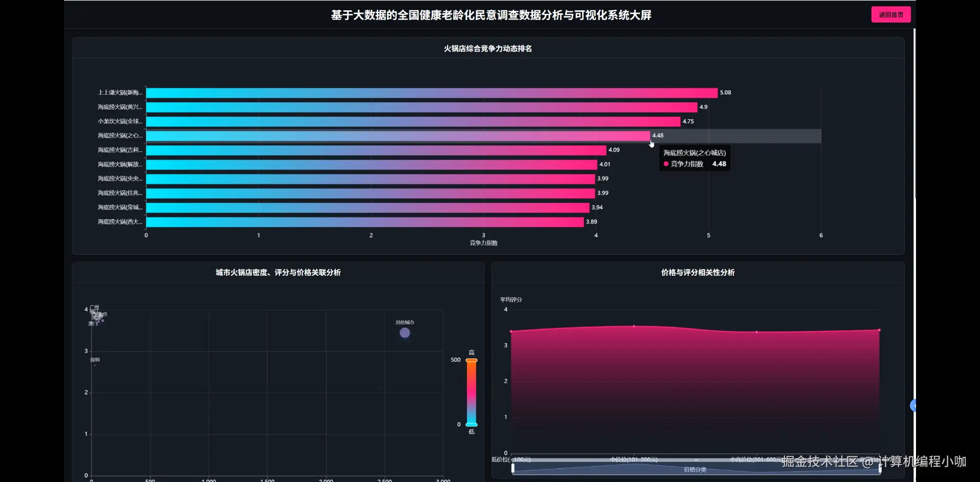Click the lower cyan handle of the visual map slider
Image resolution: width=980 pixels, height=482 pixels.
click(x=472, y=425)
